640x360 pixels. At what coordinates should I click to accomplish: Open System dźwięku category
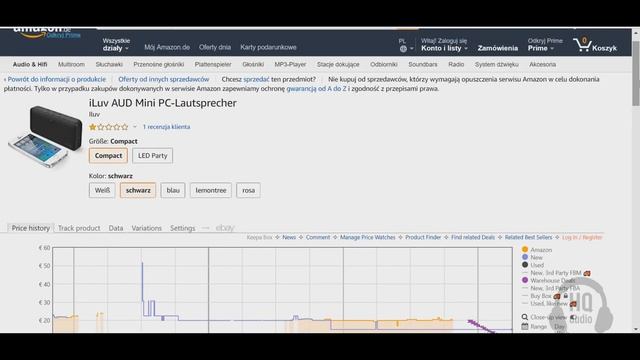click(497, 64)
